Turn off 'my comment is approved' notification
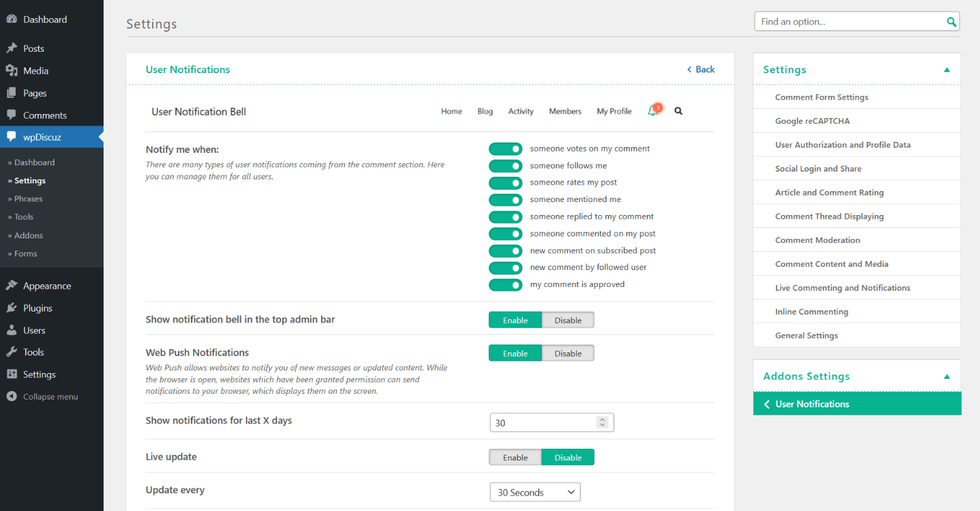 click(506, 285)
